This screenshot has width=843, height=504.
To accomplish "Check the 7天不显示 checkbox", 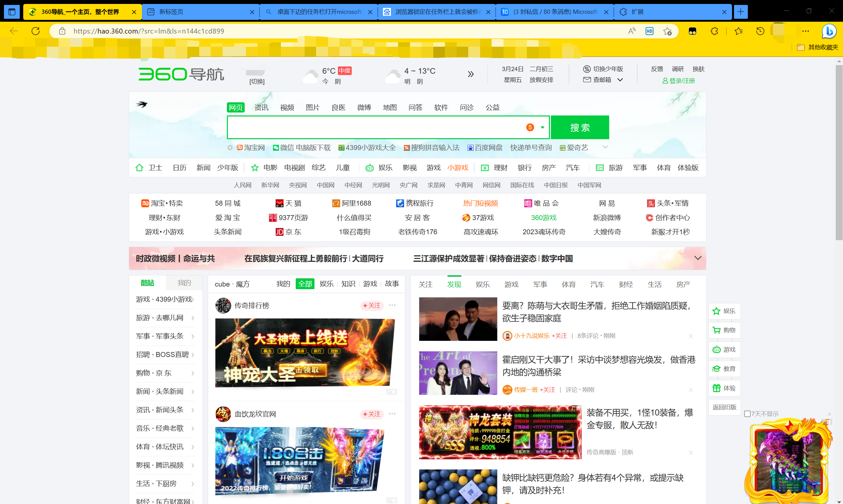I will point(748,414).
